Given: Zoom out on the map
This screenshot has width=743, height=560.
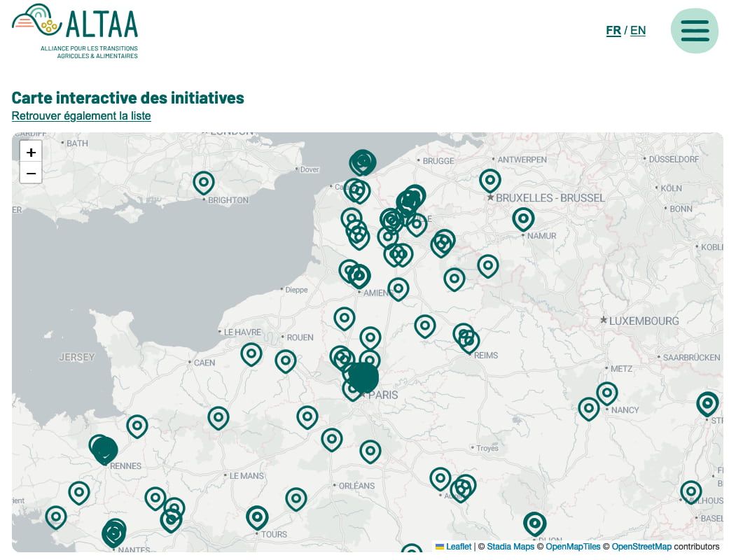Looking at the screenshot, I should click(x=31, y=173).
